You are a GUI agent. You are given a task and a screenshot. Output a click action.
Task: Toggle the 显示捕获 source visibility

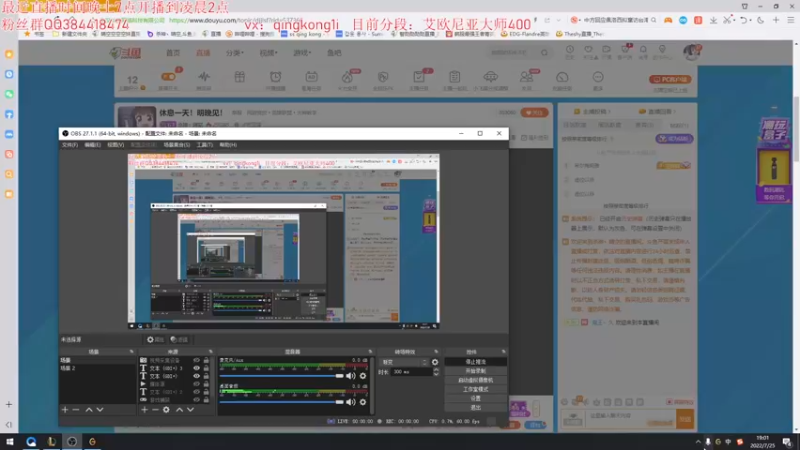click(x=196, y=400)
